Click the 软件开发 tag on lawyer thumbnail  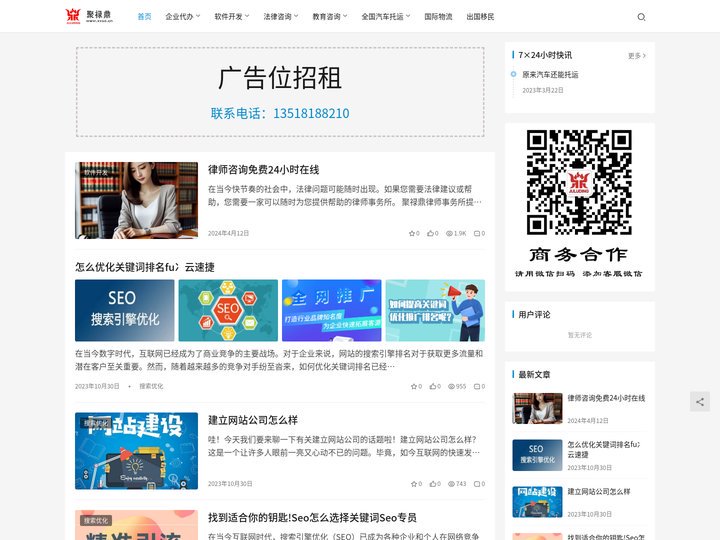(96, 173)
